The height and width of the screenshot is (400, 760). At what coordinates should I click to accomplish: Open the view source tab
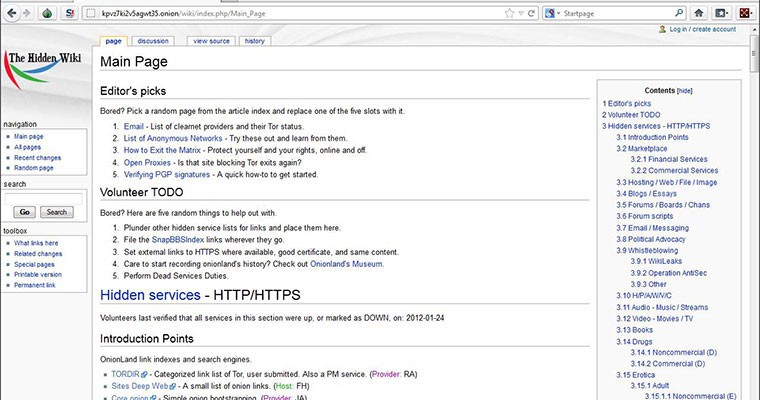click(211, 41)
